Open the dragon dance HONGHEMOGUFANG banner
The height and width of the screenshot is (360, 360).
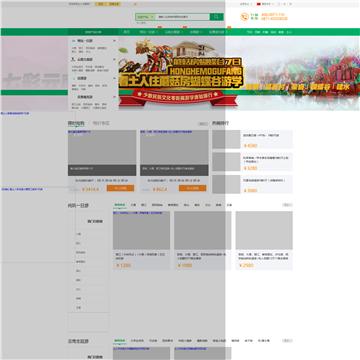coord(239,73)
